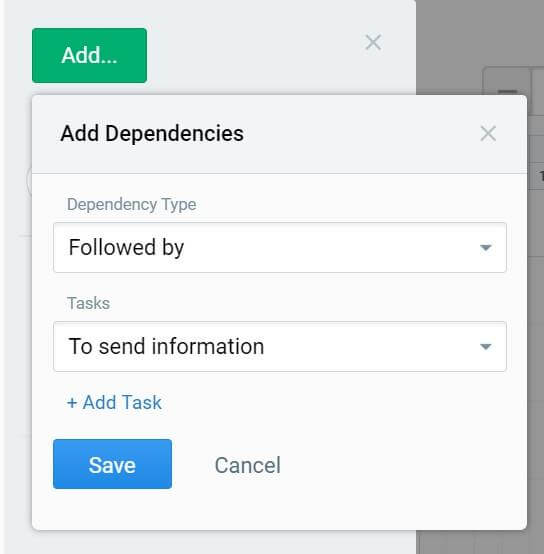Cancel adding dependencies
The image size is (544, 554).
248,465
